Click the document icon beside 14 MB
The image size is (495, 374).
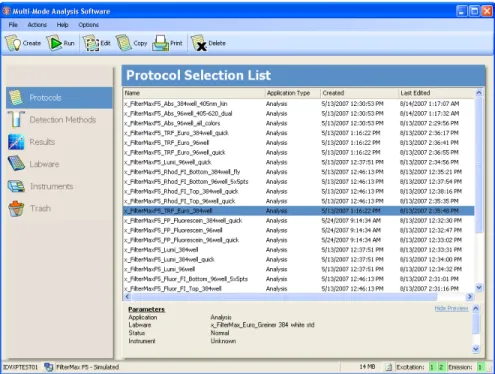(x=388, y=367)
